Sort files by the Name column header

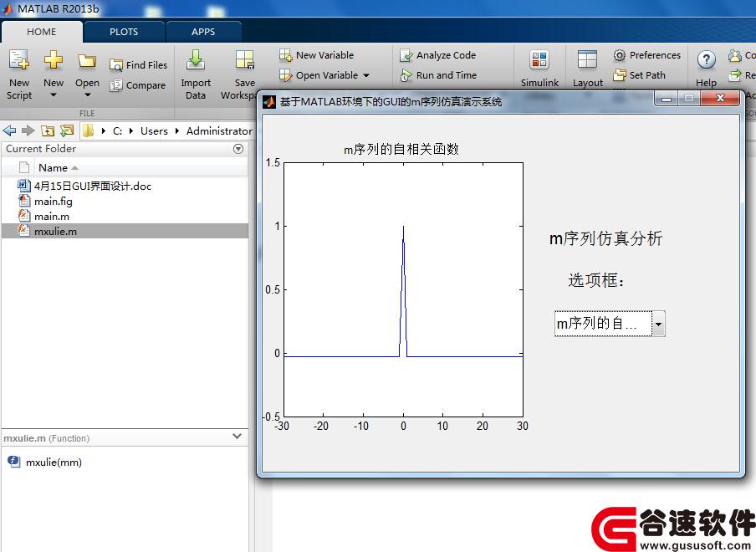(140, 168)
